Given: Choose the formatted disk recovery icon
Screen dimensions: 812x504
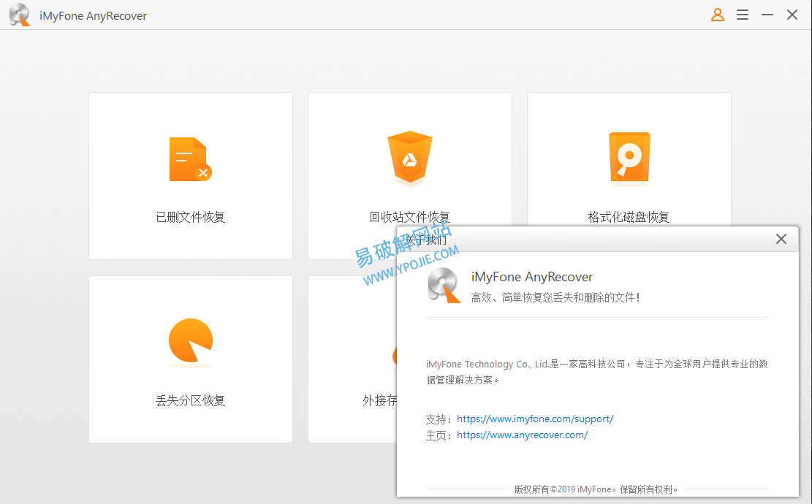Looking at the screenshot, I should 629,159.
